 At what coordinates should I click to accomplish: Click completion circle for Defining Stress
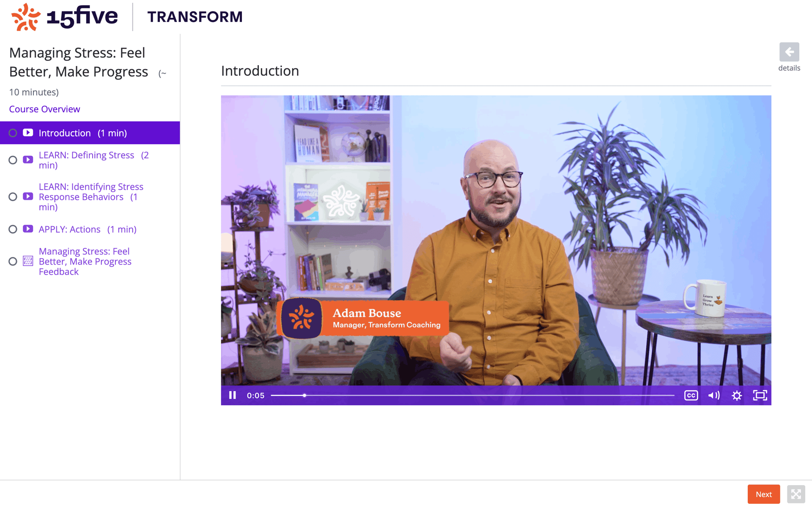[13, 160]
